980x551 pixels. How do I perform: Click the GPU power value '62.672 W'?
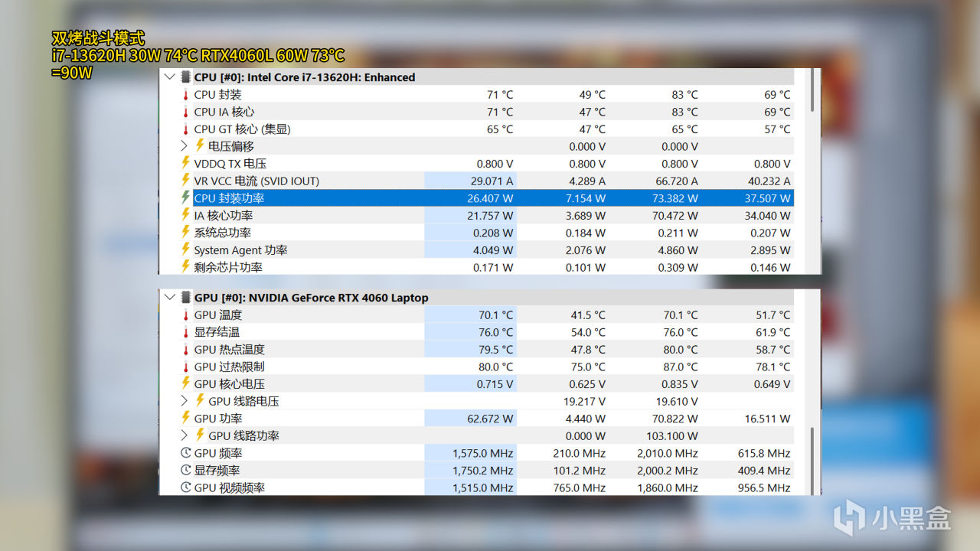click(490, 419)
